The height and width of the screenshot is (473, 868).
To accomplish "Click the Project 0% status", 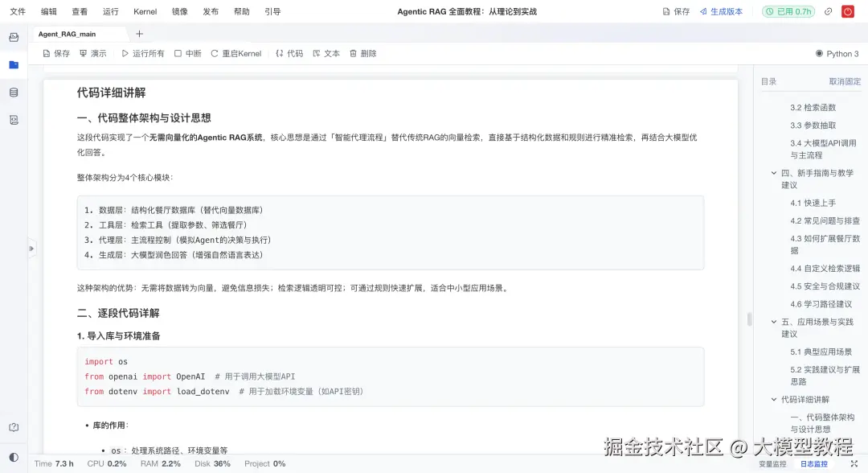I will click(265, 463).
